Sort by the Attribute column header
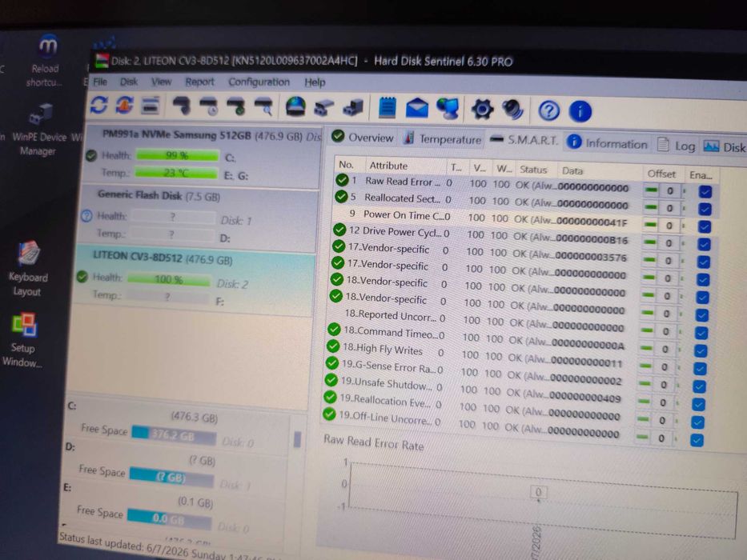Image resolution: width=747 pixels, height=560 pixels. (407, 166)
